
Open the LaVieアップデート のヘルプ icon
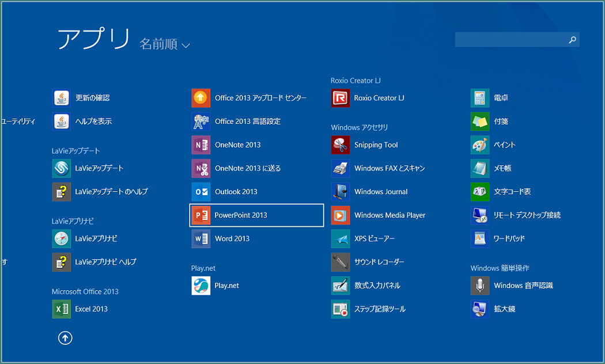click(61, 192)
